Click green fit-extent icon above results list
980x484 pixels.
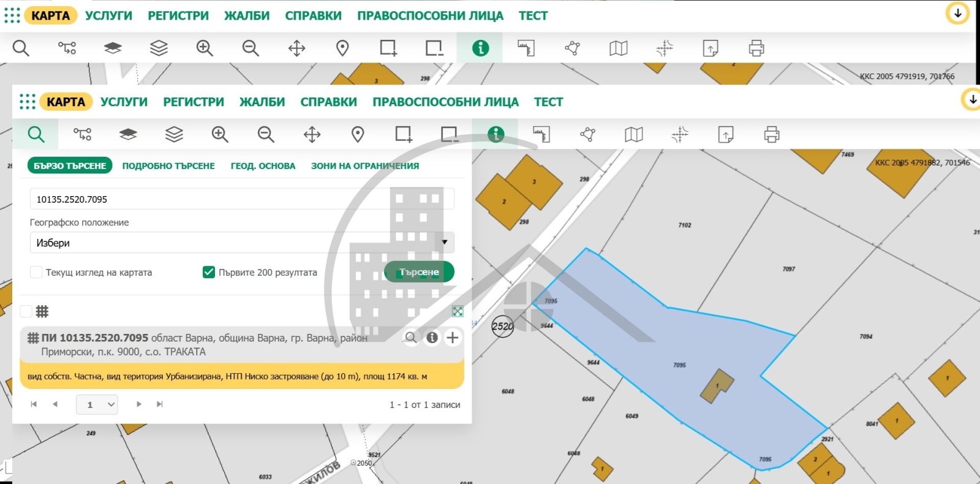[458, 311]
